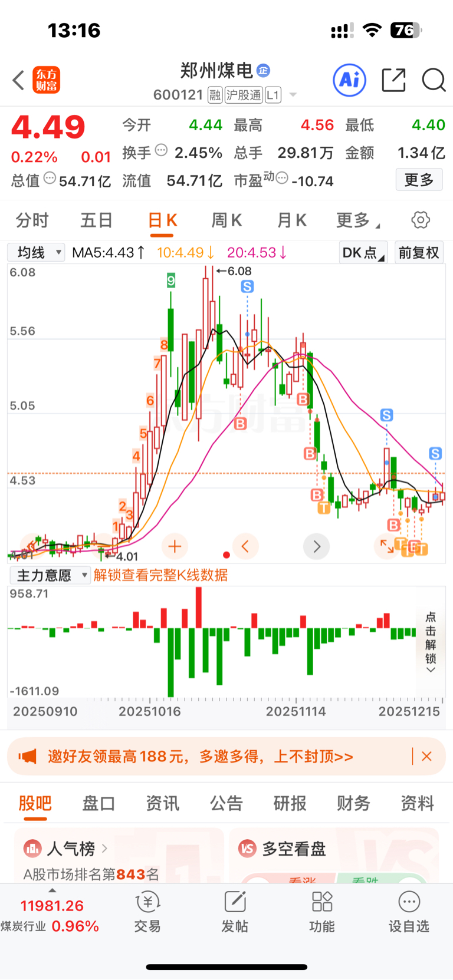Open the Ai assistant icon
Image resolution: width=453 pixels, height=980 pixels.
(x=350, y=80)
